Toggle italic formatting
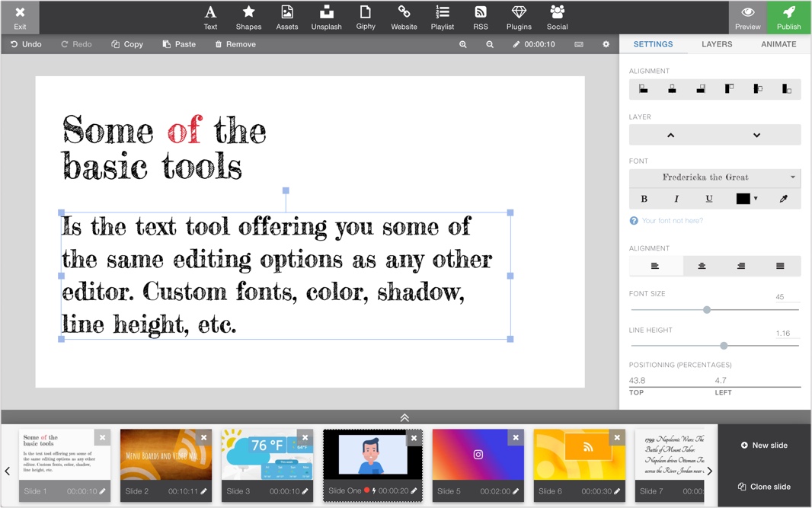This screenshot has width=812, height=508. point(676,198)
